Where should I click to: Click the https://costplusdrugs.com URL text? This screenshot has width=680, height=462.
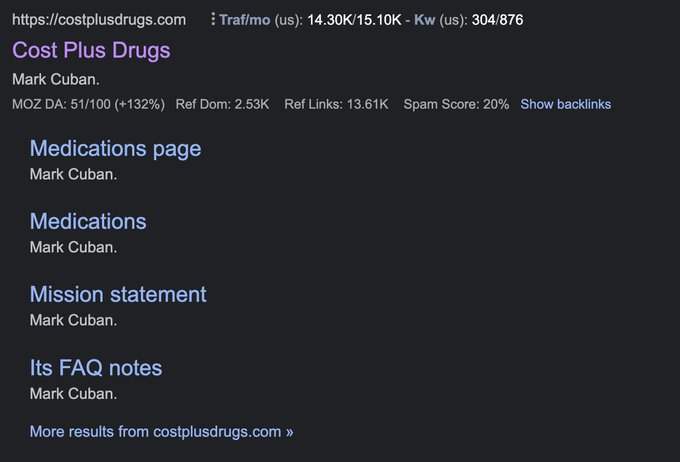[99, 20]
